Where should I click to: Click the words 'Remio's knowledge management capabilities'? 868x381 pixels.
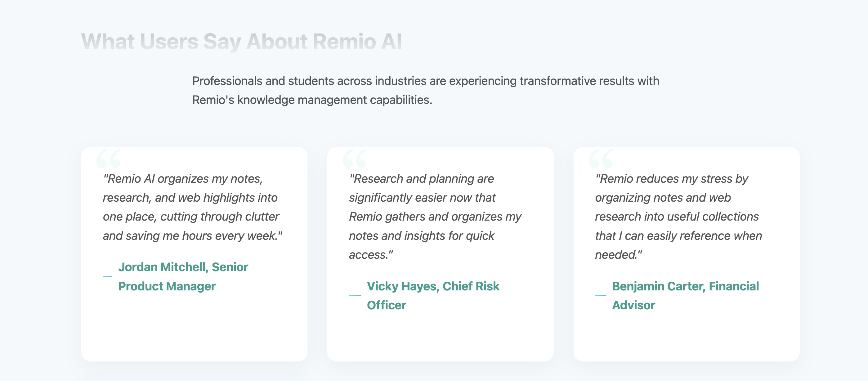(x=312, y=100)
